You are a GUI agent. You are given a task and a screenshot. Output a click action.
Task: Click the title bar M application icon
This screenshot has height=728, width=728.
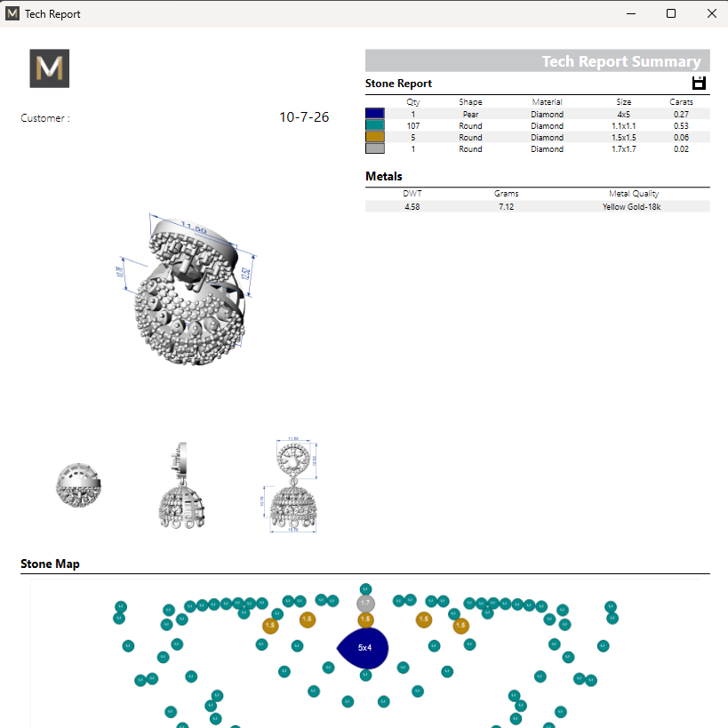[x=12, y=13]
